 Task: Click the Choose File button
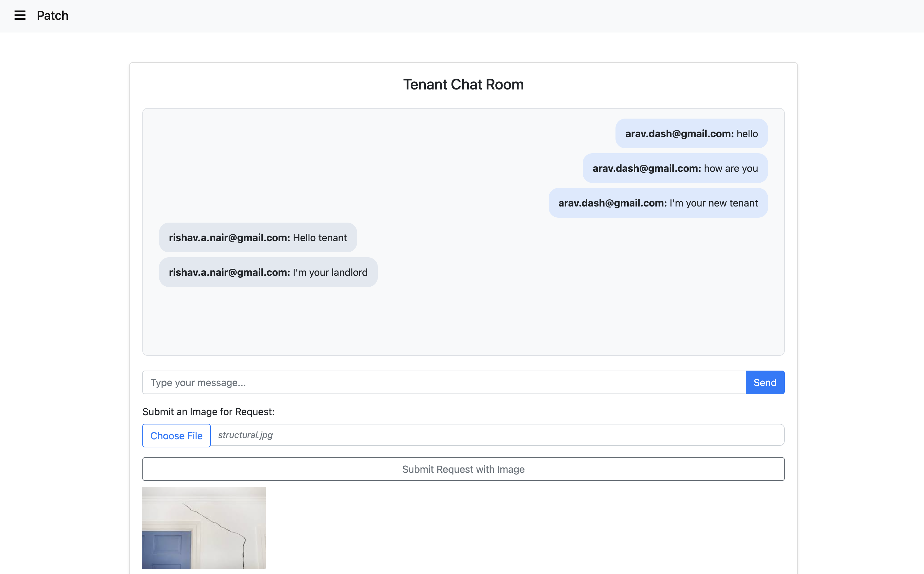click(x=176, y=435)
